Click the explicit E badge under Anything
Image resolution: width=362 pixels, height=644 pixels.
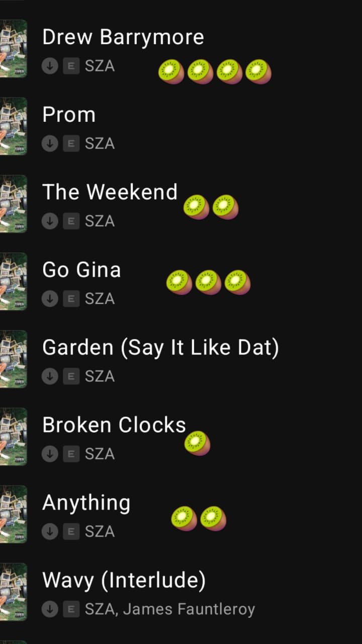point(71,531)
